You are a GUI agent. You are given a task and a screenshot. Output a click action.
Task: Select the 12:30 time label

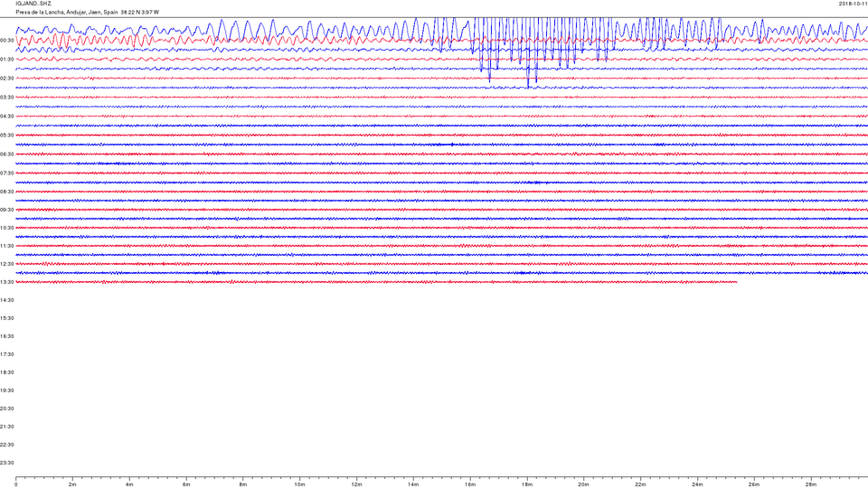pos(6,264)
